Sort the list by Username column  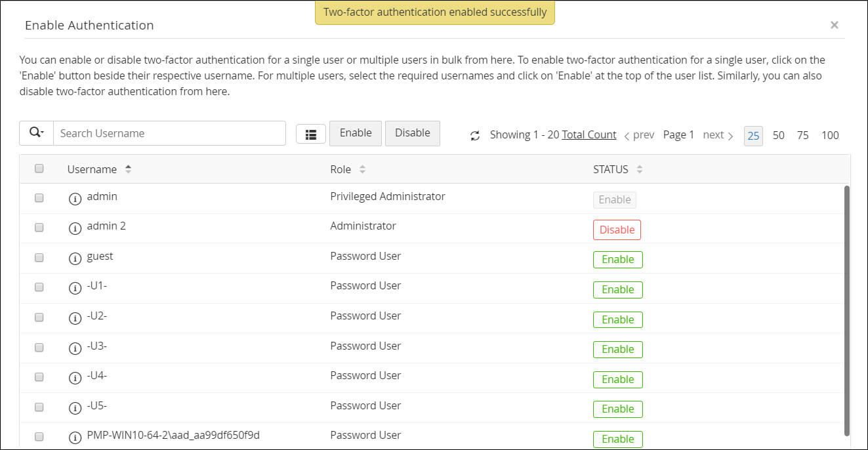[x=128, y=169]
